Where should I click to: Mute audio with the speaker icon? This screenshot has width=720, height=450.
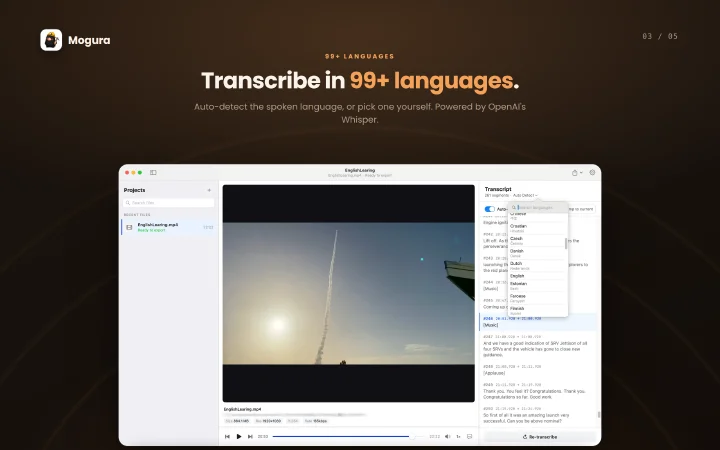point(448,437)
